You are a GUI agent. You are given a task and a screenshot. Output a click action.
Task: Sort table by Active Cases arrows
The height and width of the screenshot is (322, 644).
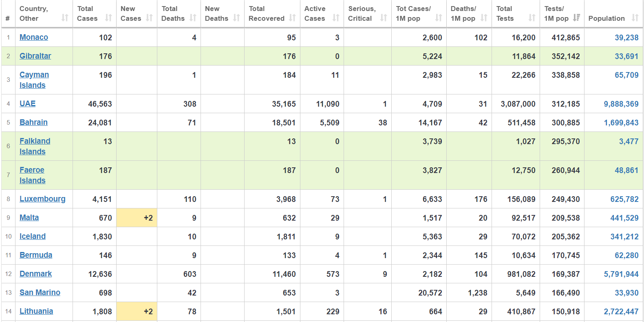click(x=336, y=18)
